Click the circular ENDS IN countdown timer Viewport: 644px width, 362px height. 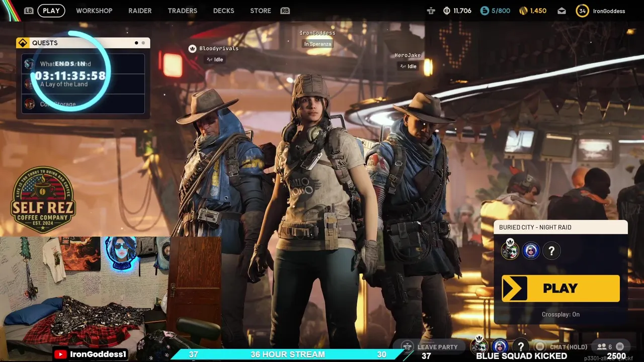tap(70, 71)
